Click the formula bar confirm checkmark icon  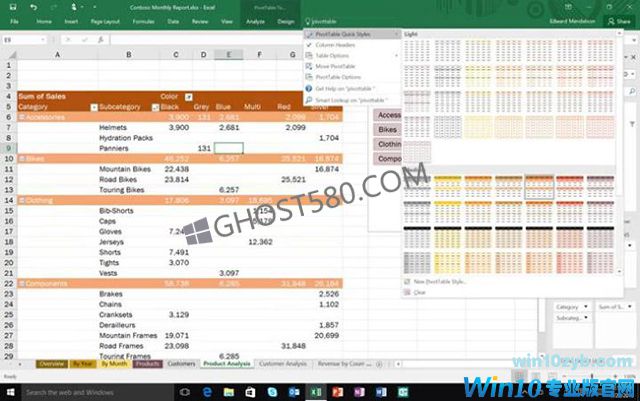tap(84, 40)
